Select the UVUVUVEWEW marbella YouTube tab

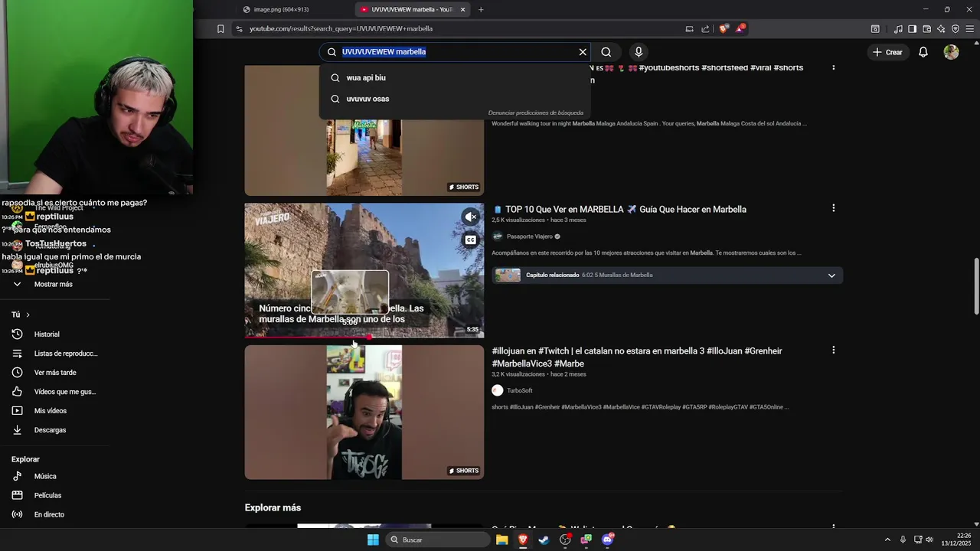pos(412,10)
